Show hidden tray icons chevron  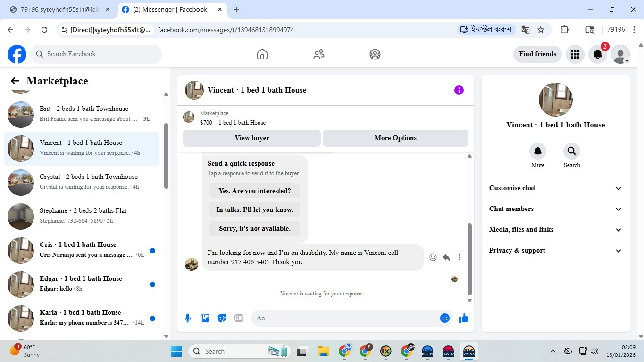(x=553, y=351)
